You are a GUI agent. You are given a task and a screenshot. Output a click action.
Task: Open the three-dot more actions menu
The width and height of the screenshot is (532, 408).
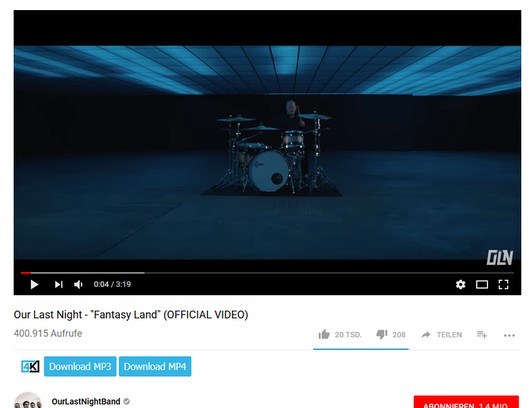click(x=509, y=335)
